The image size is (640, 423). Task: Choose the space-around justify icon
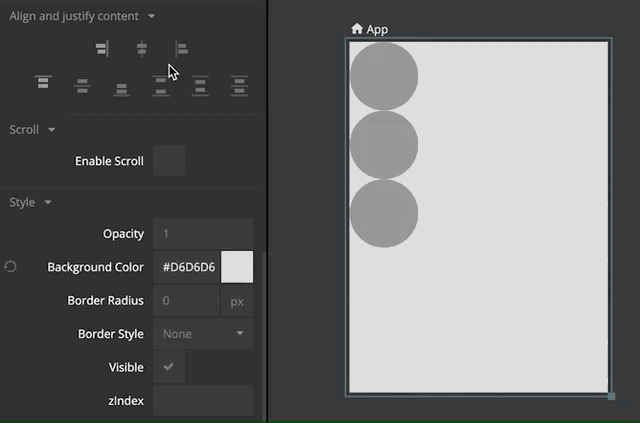(200, 87)
